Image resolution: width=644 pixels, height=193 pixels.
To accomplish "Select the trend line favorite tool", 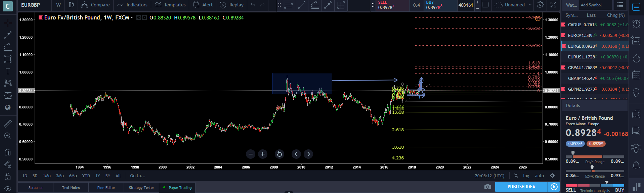I will (302, 5).
